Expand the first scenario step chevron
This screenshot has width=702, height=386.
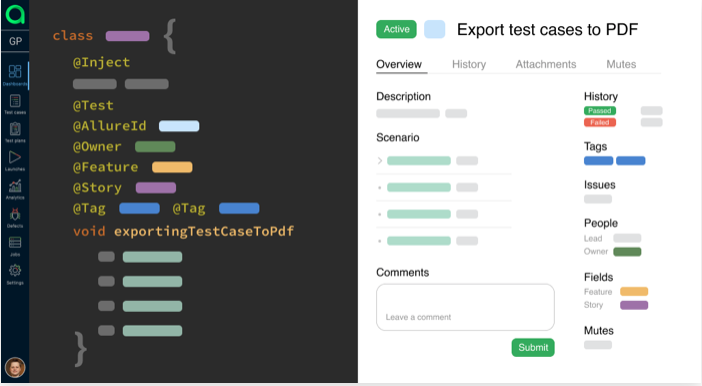[x=380, y=160]
